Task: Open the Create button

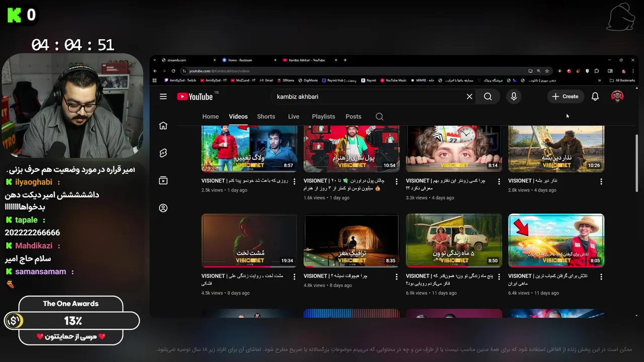Action: pos(566,97)
